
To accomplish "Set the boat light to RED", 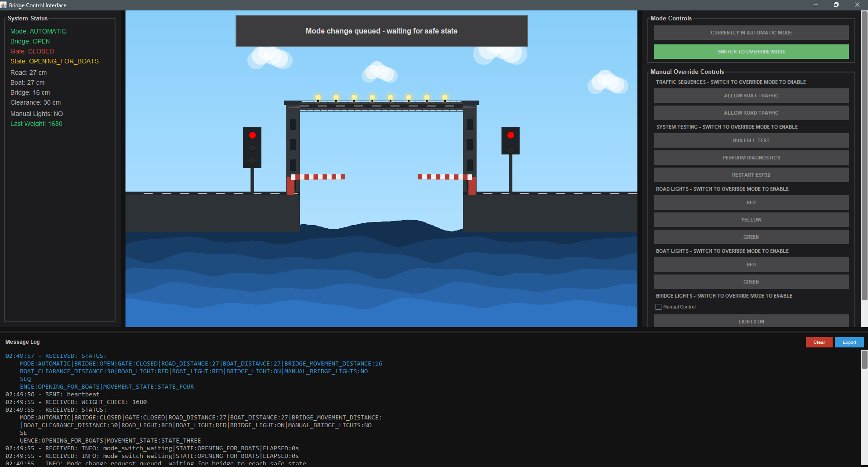I will pos(751,265).
